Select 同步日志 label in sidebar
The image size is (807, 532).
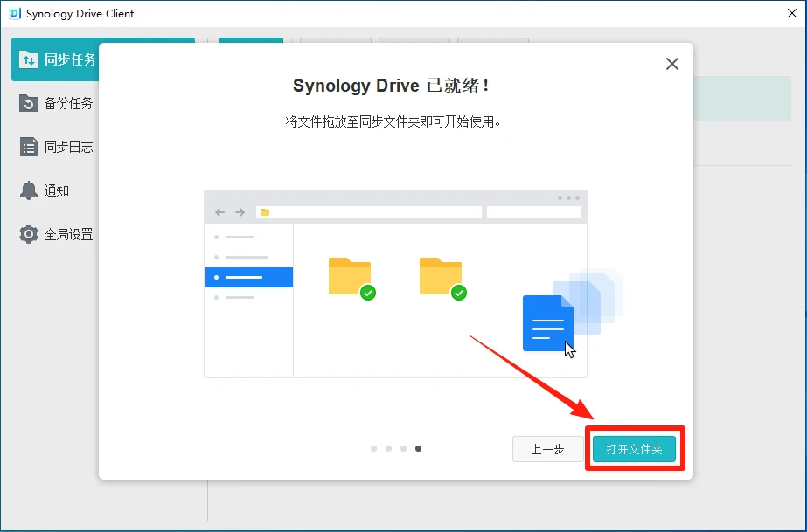[68, 147]
